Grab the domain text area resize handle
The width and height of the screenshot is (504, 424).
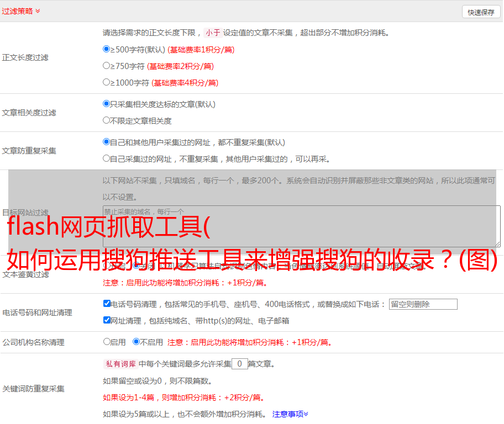click(497, 244)
